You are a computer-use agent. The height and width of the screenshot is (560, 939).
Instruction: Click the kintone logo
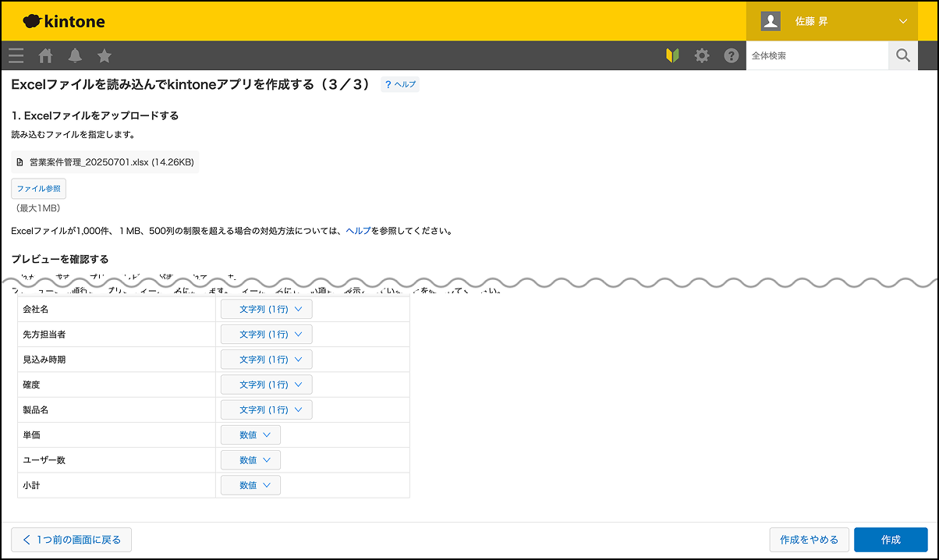[64, 21]
